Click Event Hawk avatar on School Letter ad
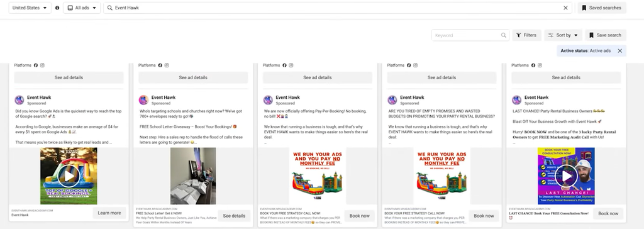 click(x=143, y=100)
